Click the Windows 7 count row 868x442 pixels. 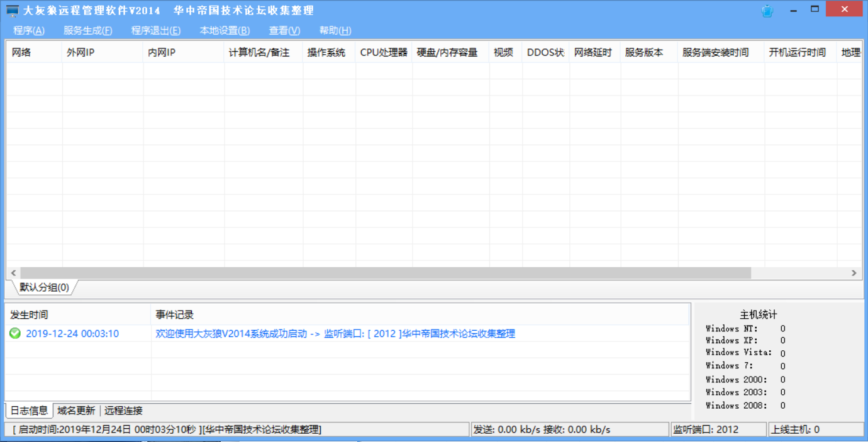(745, 366)
